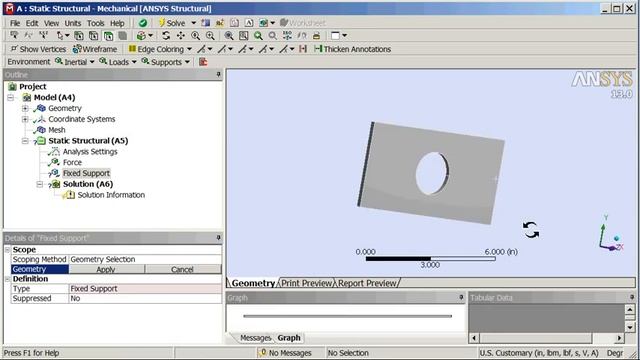This screenshot has height=360, width=640.
Task: Enable the Vertex selection filter
Action: coord(79,36)
